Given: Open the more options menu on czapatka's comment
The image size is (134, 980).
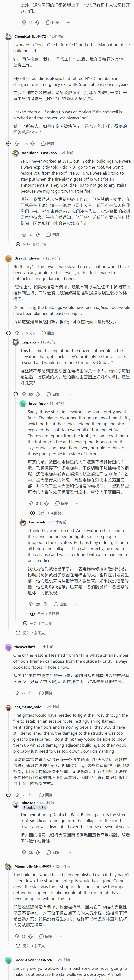Looking at the screenshot, I should pyautogui.click(x=69, y=394).
